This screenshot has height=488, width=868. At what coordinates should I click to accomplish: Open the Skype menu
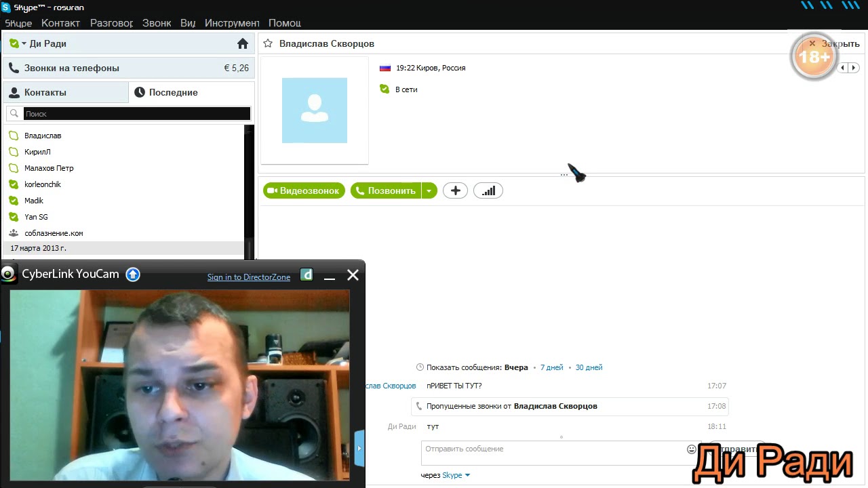(18, 23)
